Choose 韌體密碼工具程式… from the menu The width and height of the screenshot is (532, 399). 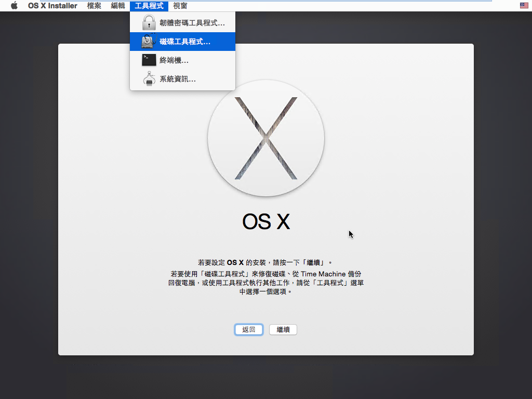[182, 23]
